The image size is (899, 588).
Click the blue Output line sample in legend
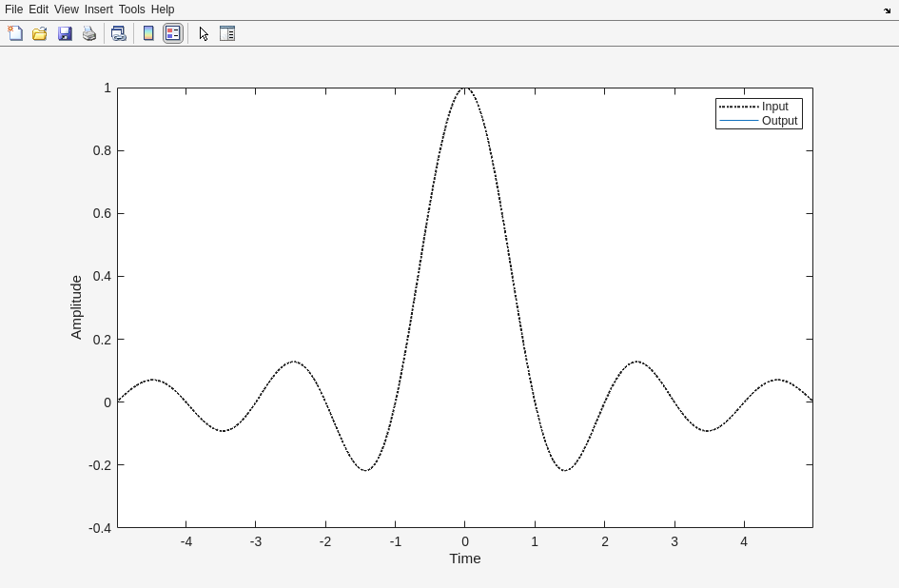click(739, 121)
